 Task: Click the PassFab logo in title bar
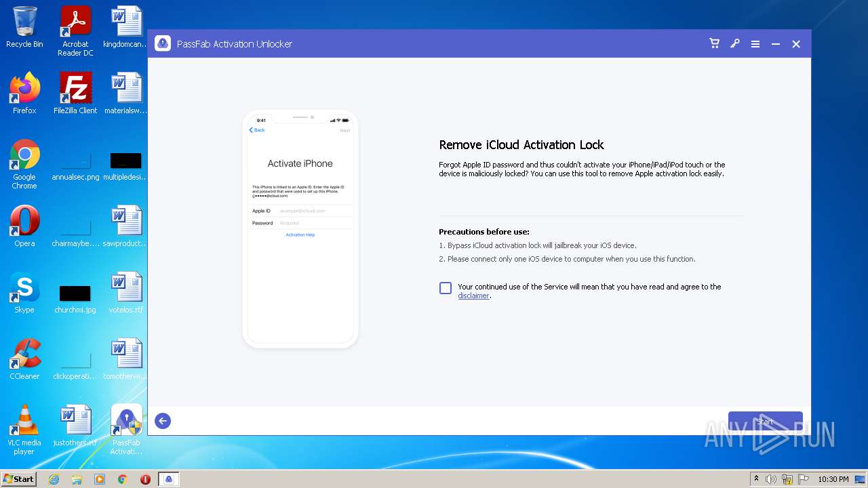pos(163,44)
